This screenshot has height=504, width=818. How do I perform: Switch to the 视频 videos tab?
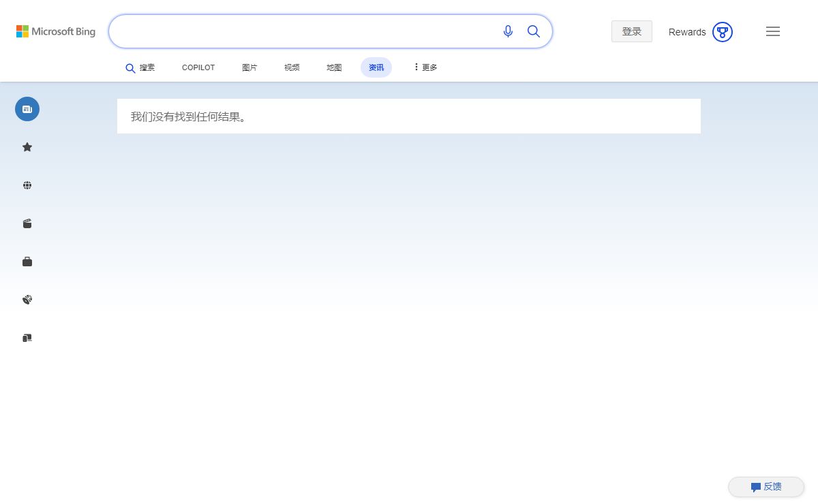[x=292, y=67]
